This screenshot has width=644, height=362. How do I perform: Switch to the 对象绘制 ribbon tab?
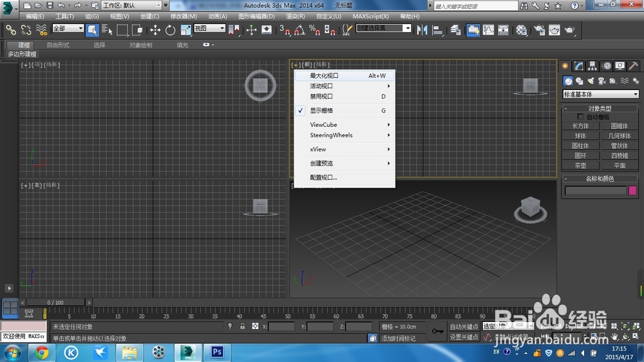[x=141, y=45]
